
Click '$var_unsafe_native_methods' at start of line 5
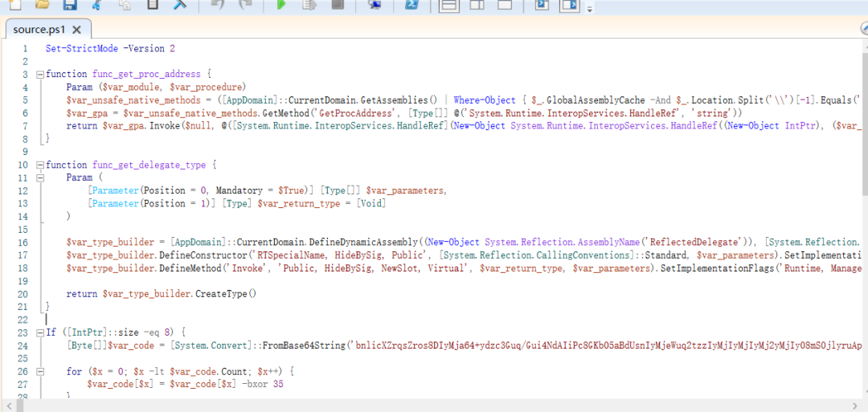pos(133,100)
